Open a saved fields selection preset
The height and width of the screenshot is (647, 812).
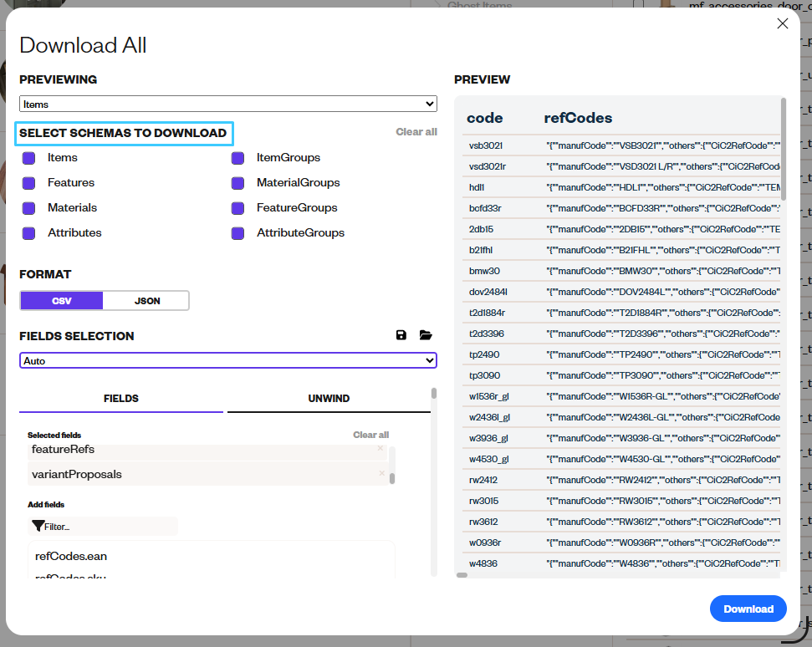426,335
